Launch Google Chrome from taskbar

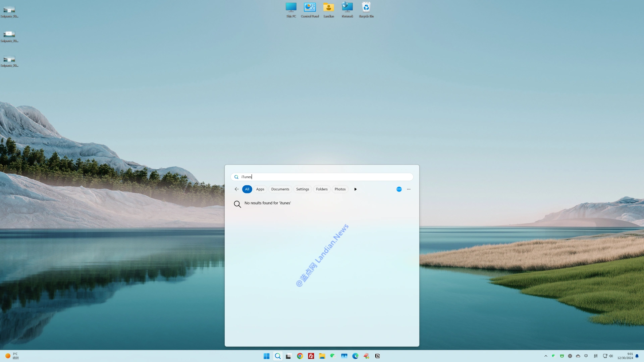tap(300, 356)
